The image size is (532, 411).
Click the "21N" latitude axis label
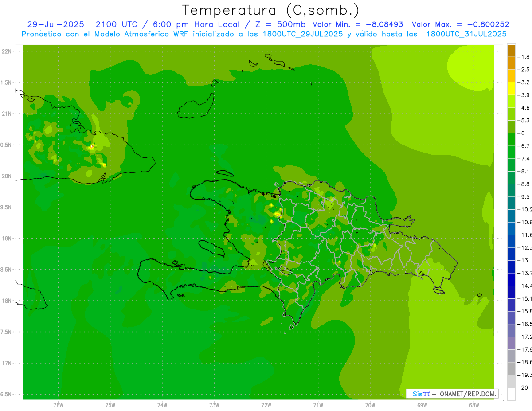tap(6, 114)
